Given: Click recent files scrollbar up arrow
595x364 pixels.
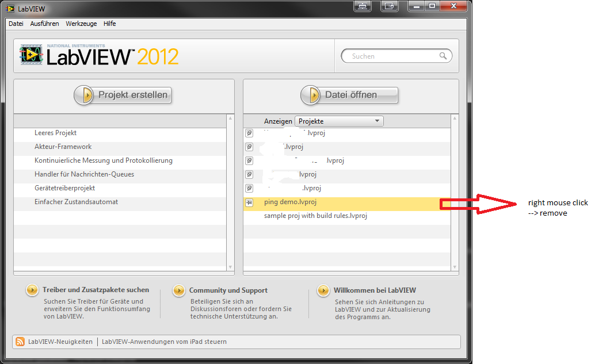Looking at the screenshot, I should coord(455,118).
